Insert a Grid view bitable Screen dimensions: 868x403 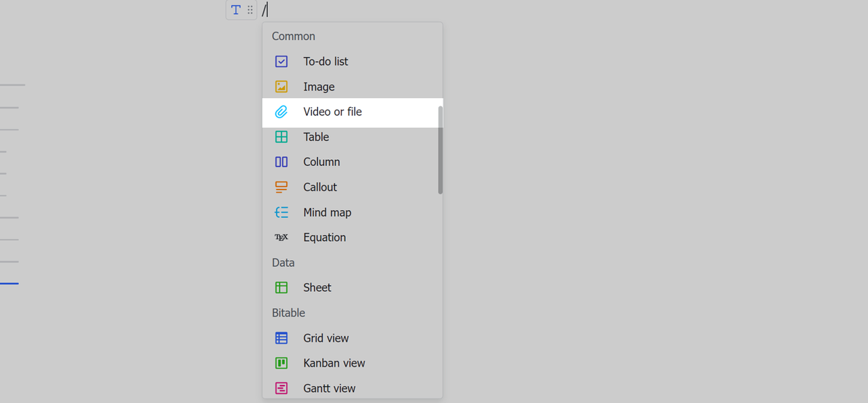325,338
